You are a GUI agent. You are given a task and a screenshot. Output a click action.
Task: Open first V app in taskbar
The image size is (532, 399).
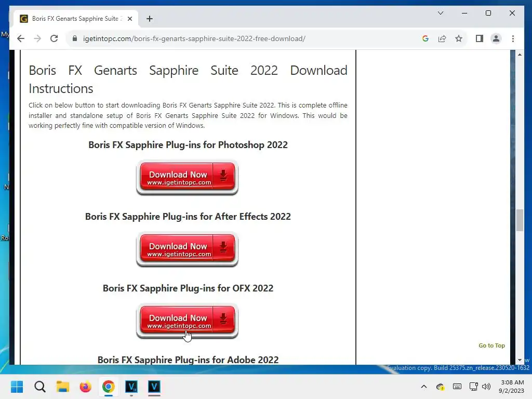click(x=131, y=387)
